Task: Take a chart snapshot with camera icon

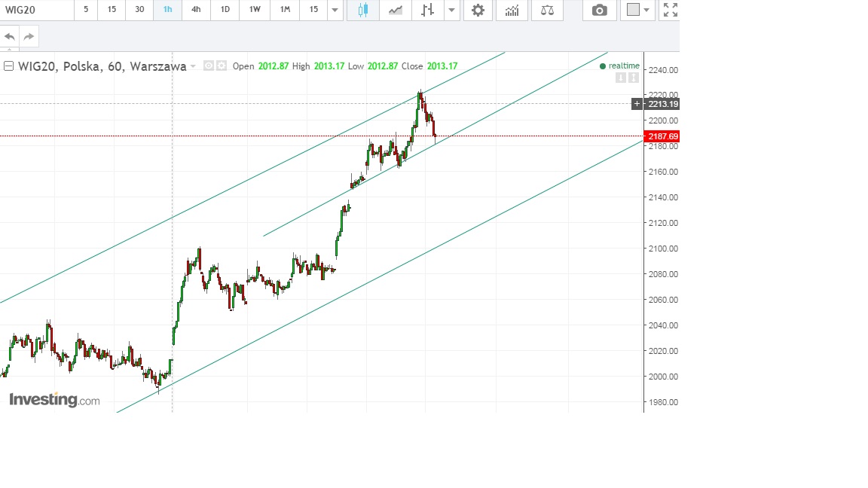Action: point(600,10)
